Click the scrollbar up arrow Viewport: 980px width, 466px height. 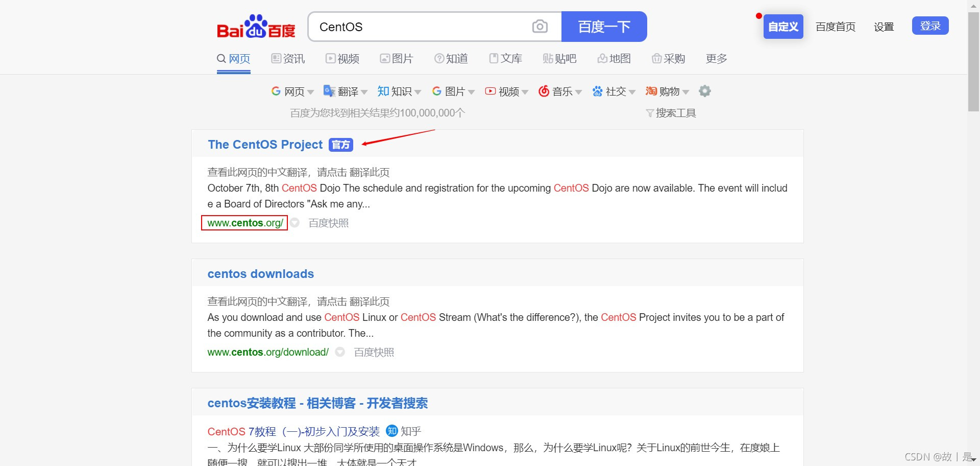point(974,5)
